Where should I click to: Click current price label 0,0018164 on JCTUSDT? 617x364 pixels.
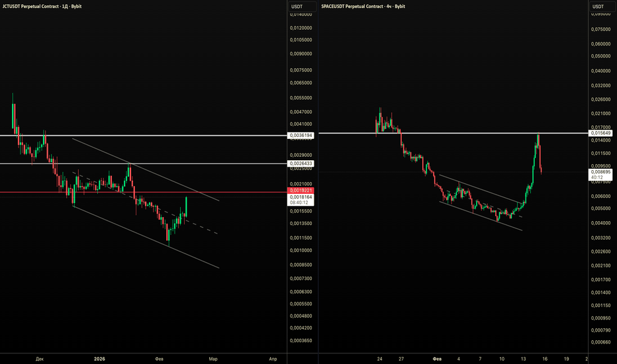301,197
